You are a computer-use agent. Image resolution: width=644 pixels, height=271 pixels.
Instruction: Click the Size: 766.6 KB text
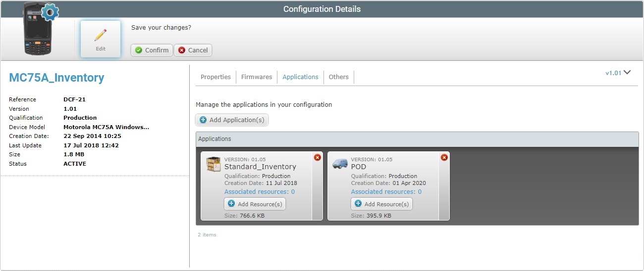[244, 216]
